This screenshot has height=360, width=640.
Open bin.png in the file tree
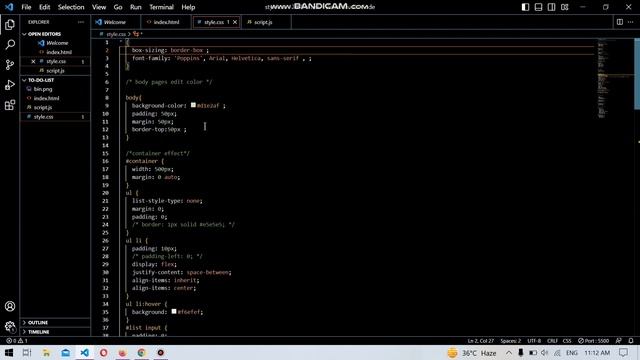[x=43, y=89]
